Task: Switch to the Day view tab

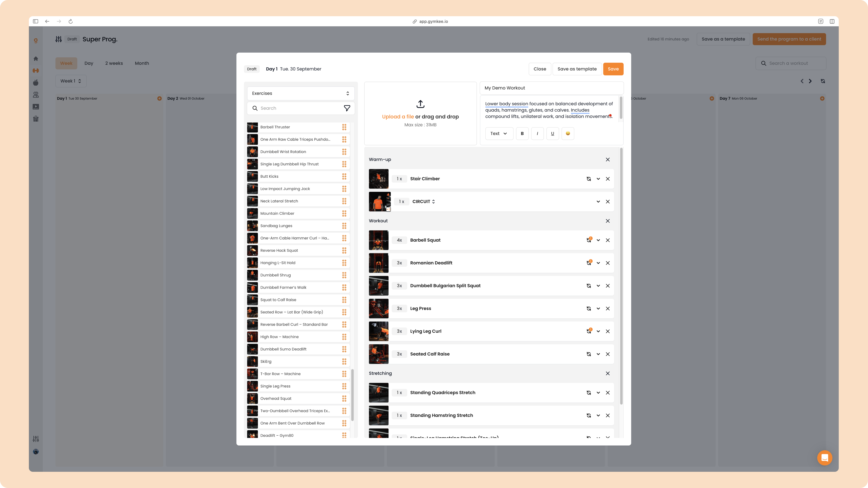Action: pyautogui.click(x=89, y=63)
